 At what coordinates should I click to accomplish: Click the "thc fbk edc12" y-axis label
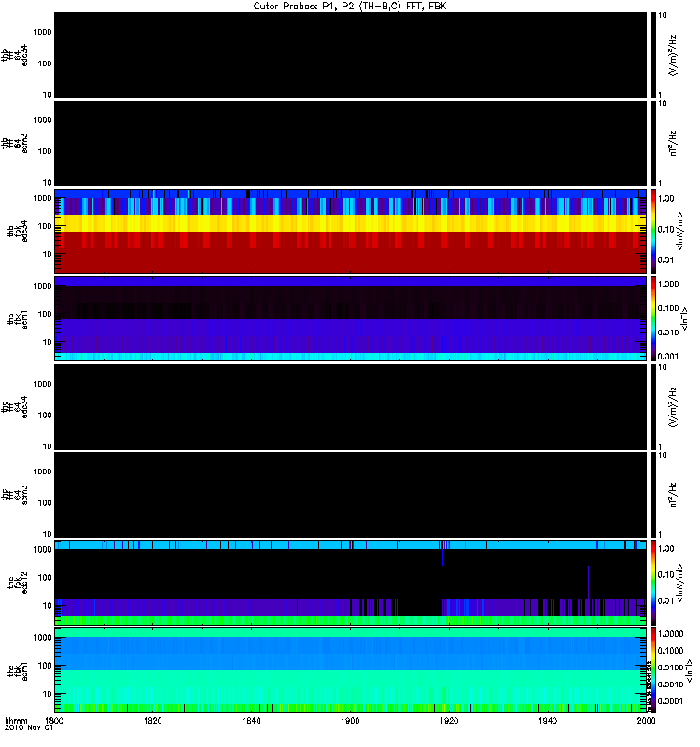[x=18, y=583]
